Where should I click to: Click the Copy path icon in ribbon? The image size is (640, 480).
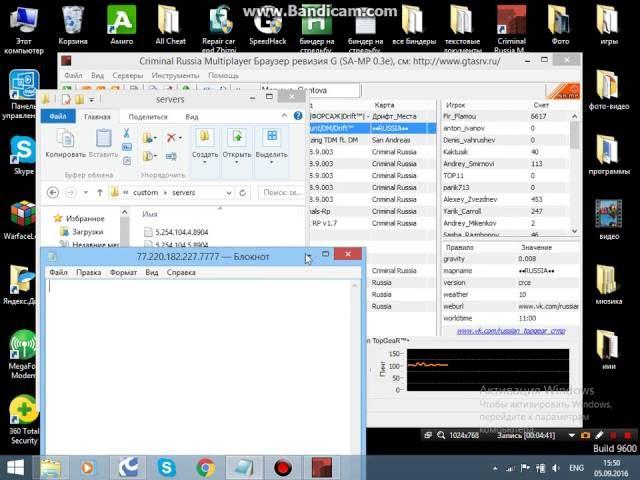pos(127,147)
